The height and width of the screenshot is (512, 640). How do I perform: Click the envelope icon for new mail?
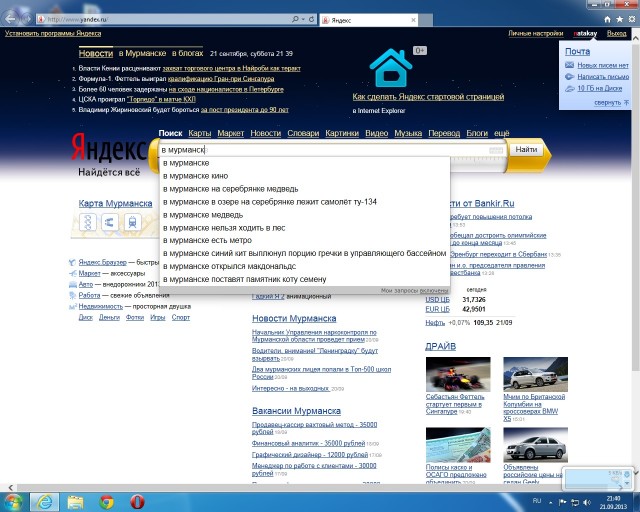tap(569, 65)
